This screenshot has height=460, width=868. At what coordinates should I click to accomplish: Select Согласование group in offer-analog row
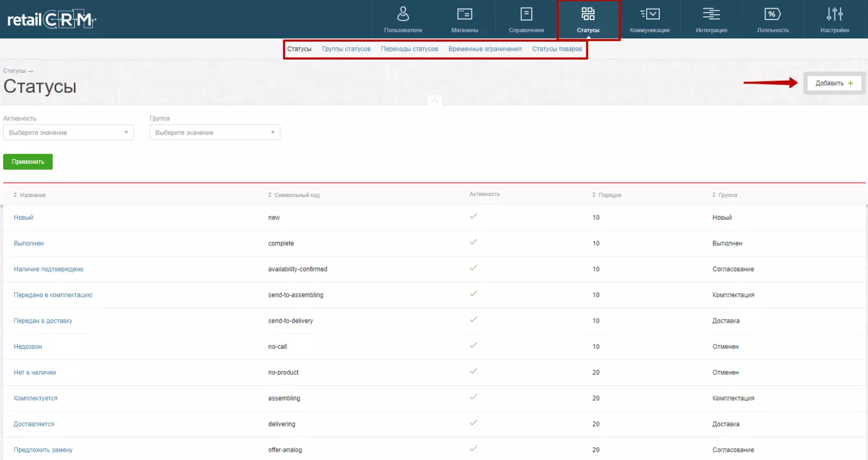tap(733, 450)
